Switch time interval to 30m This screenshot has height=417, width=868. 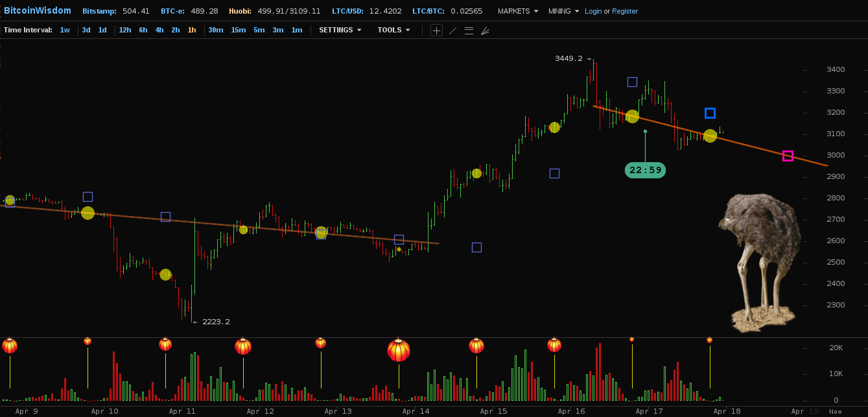tap(215, 30)
